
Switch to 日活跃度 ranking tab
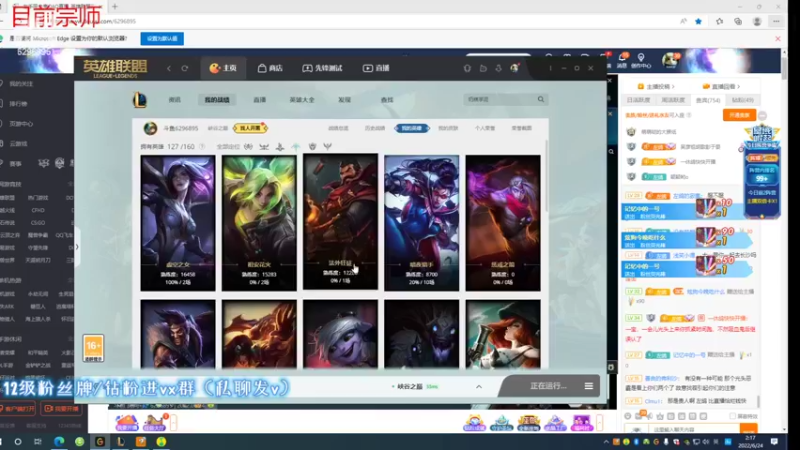638,100
